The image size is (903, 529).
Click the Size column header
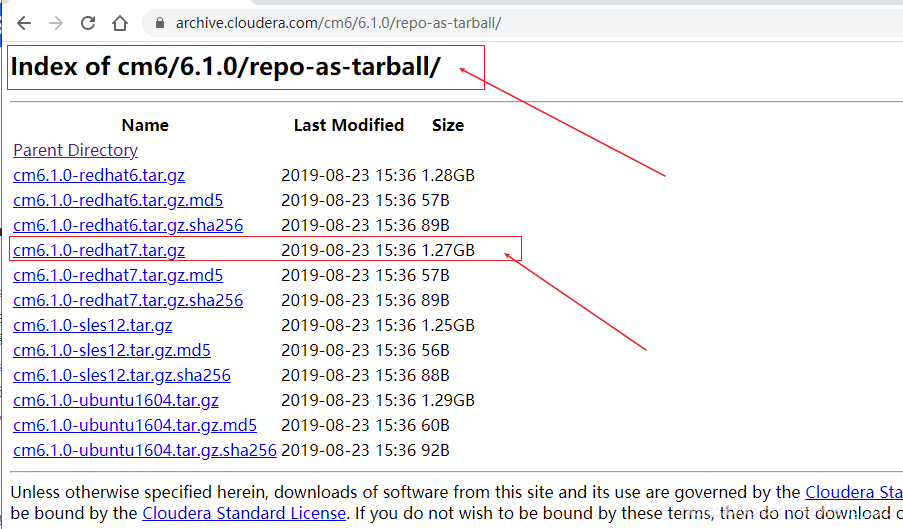(448, 125)
